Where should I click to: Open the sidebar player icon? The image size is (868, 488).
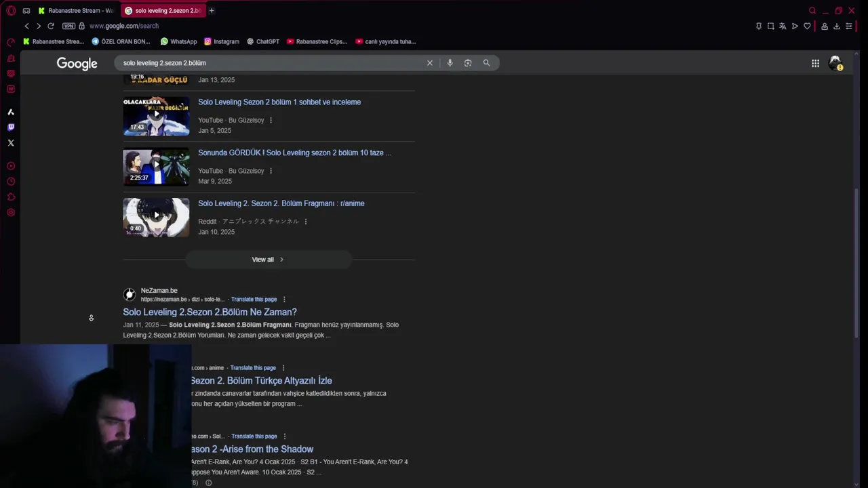click(x=11, y=165)
